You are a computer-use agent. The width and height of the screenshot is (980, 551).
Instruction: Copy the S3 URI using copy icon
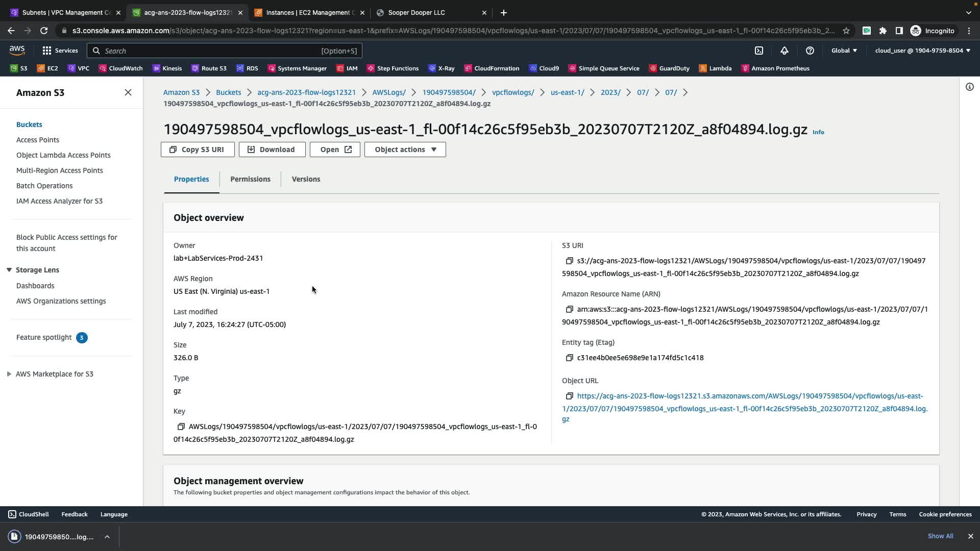click(x=569, y=261)
